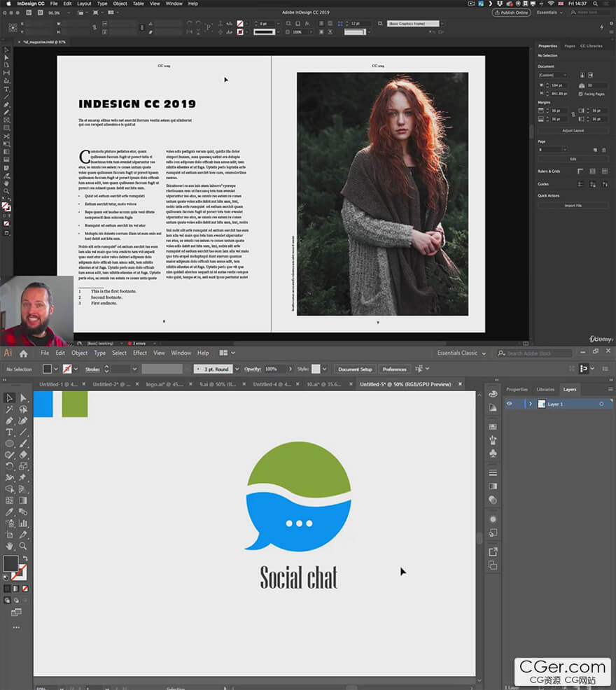This screenshot has height=690, width=616.
Task: Select the Curvature tool in Illustrator
Action: click(23, 421)
